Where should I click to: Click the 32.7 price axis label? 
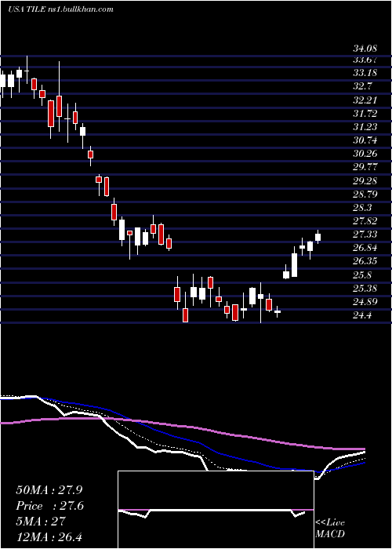[362, 86]
